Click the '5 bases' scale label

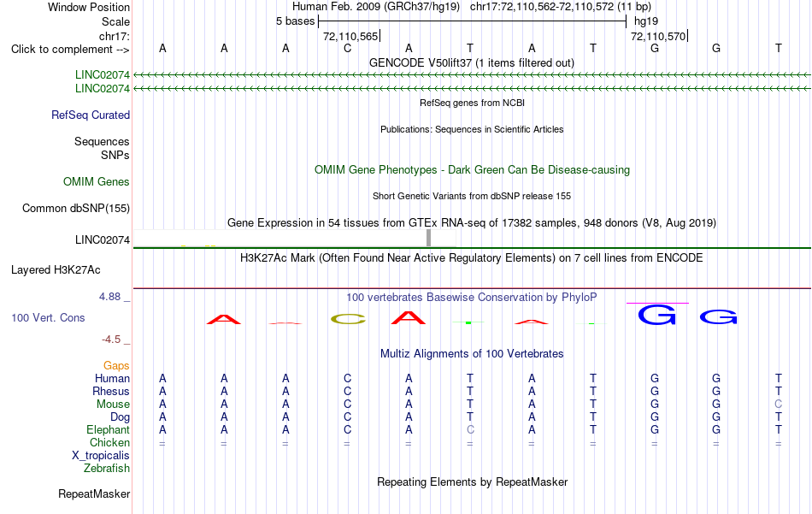coord(295,21)
